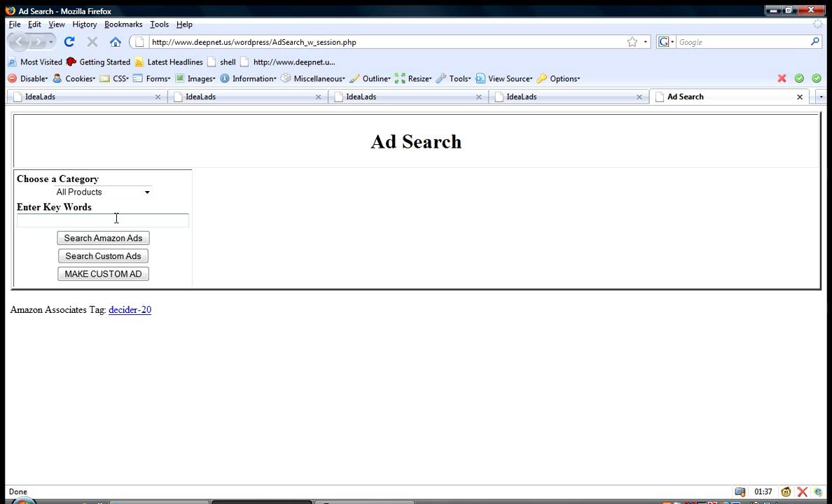Screen dimensions: 832x504
Task: Open the Miscellaneous developer toolbar menu
Action: [312, 78]
